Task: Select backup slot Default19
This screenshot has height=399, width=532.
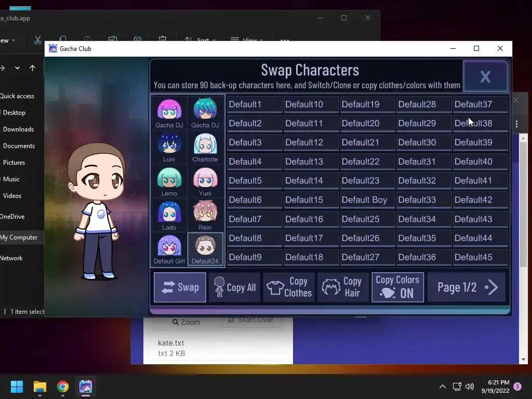Action: (x=367, y=104)
